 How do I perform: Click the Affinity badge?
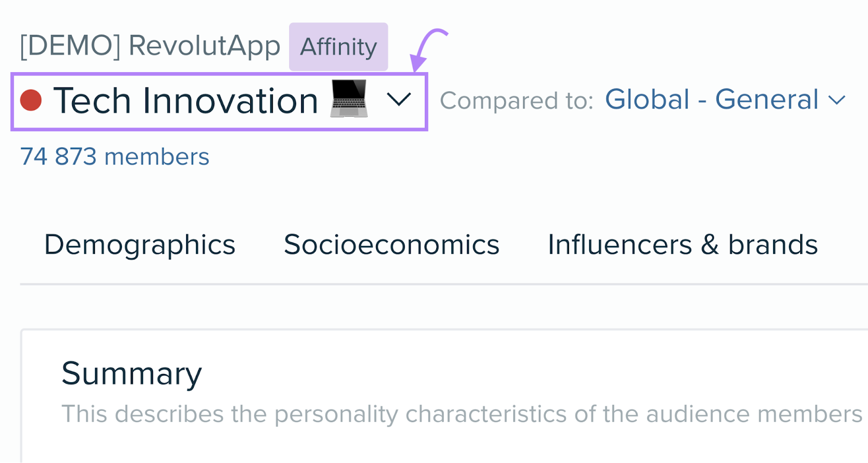click(338, 47)
